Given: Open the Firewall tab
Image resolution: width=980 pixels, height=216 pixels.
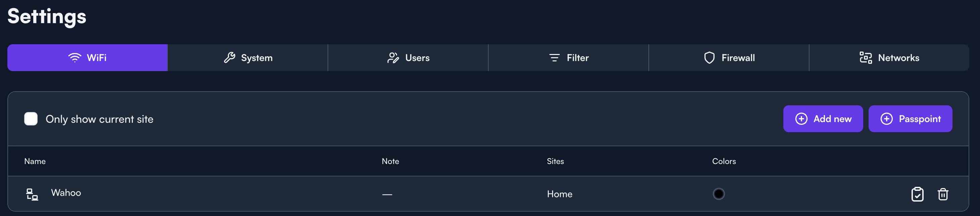Looking at the screenshot, I should (729, 58).
